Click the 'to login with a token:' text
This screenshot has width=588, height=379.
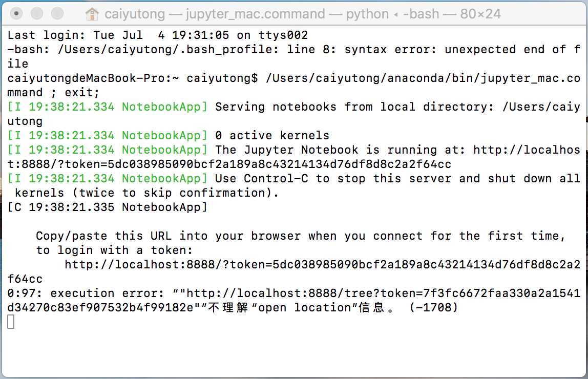114,250
